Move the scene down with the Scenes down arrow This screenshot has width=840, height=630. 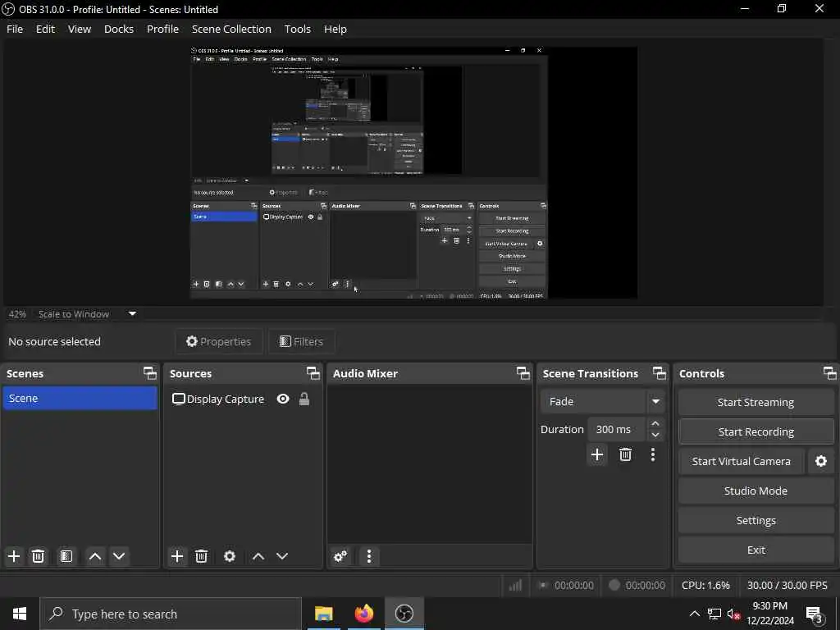[119, 556]
